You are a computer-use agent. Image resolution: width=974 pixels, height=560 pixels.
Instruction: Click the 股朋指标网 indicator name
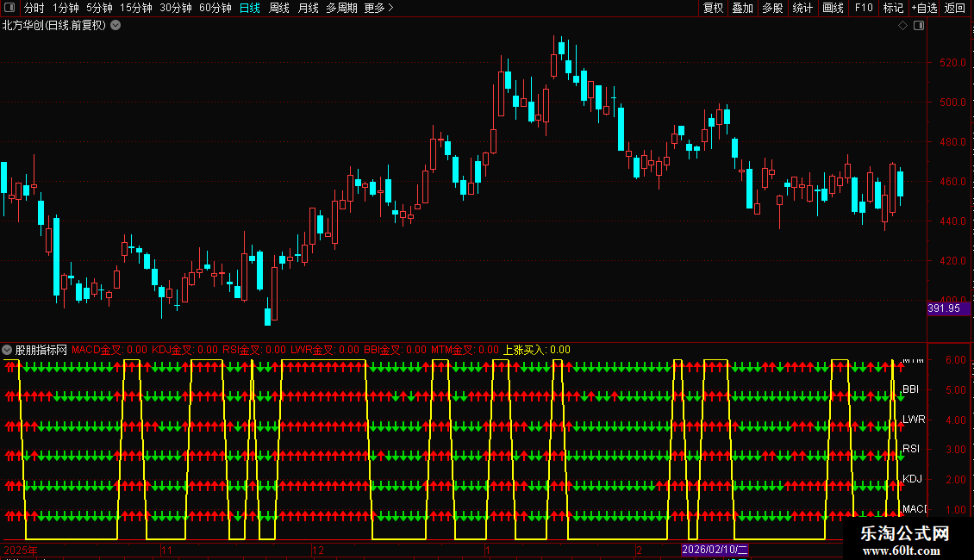point(41,350)
